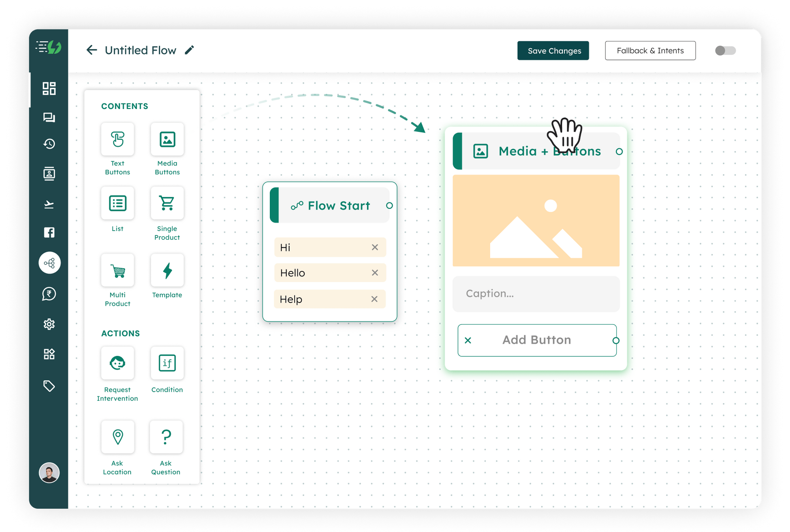Viewport: 790px width, 532px height.
Task: Click the Text Buttons content icon
Action: (117, 139)
